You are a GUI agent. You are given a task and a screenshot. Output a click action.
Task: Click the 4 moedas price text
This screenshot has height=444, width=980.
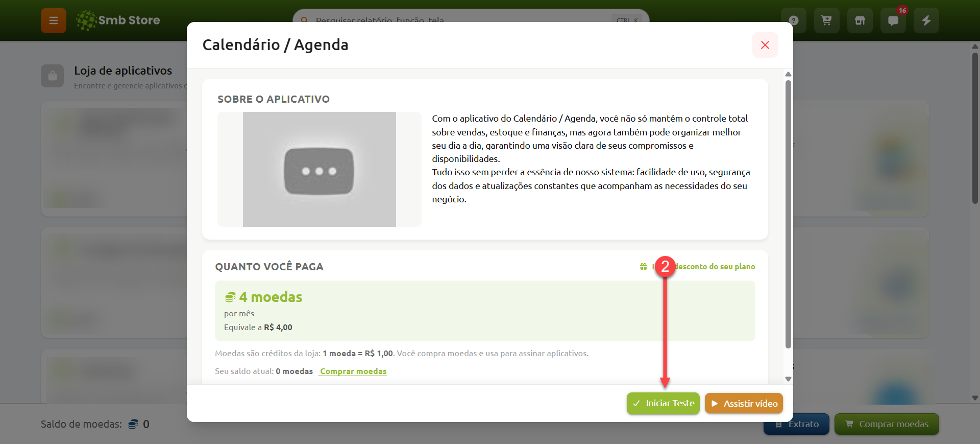coord(271,297)
